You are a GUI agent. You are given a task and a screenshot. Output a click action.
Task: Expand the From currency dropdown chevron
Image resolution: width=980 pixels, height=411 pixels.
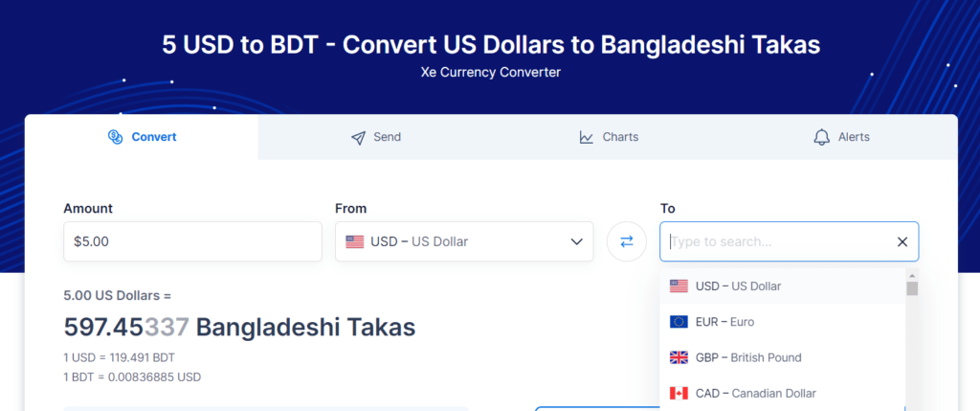(576, 241)
